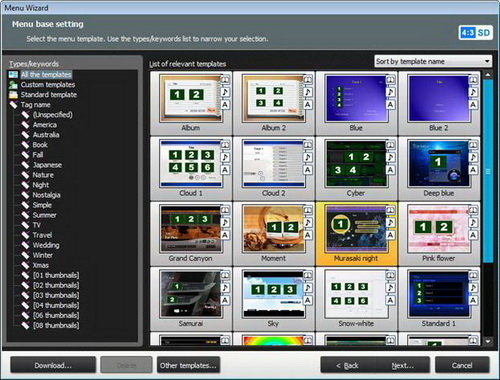Click the music note icon on Moment template
The image size is (500, 380).
[x=308, y=222]
